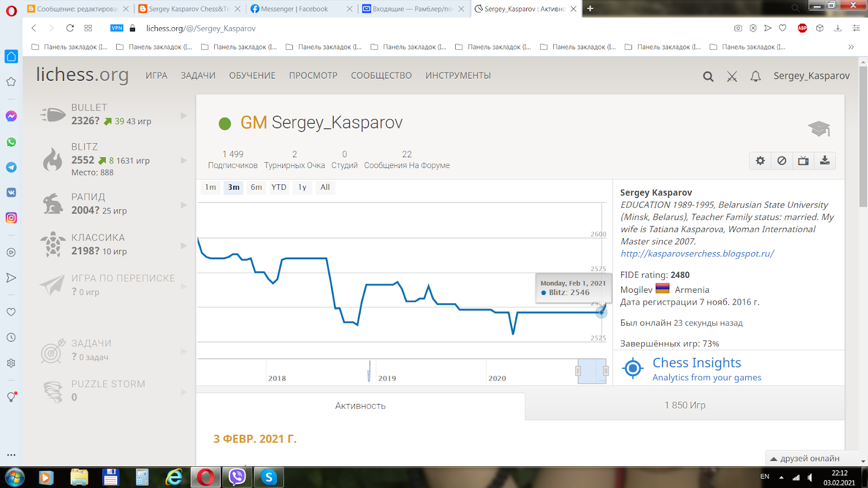Open the Sergey_Kasparov user menu
This screenshot has width=868, height=488.
812,76
